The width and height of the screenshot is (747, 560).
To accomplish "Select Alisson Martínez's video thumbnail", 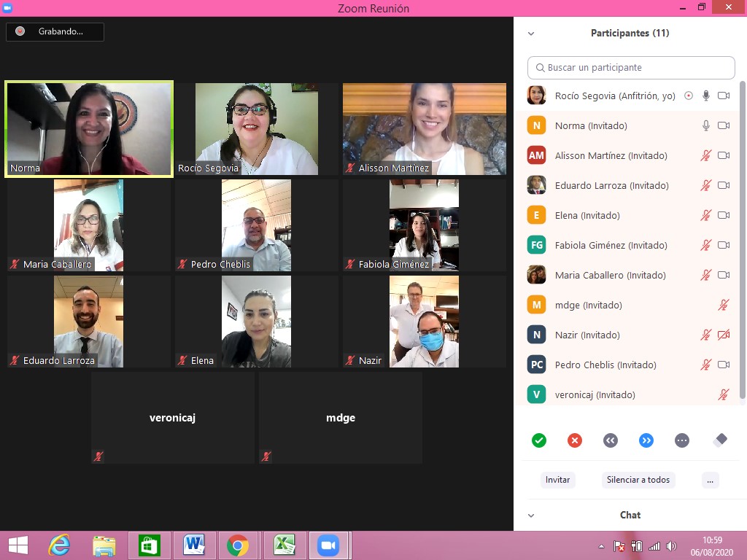I will coord(425,129).
